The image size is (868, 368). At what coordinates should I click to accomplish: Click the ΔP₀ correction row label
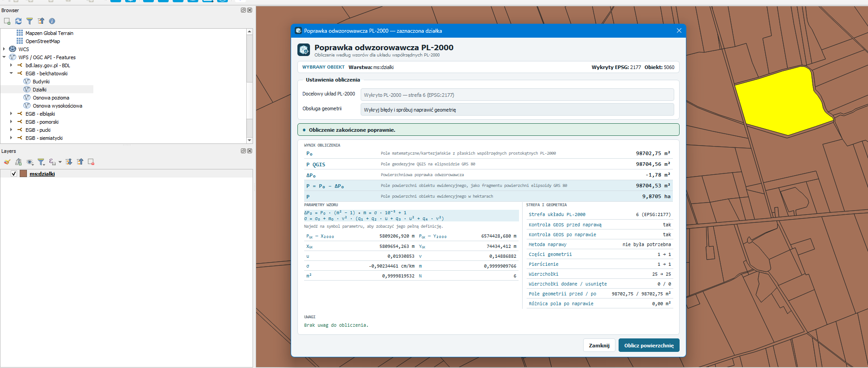[x=311, y=175]
